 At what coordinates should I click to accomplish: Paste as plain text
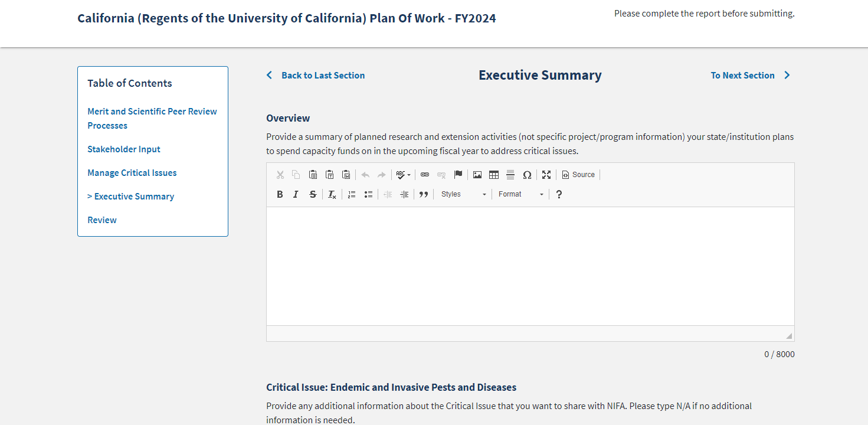click(x=330, y=175)
